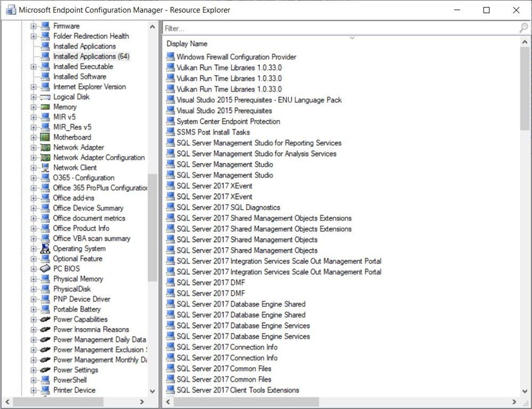Select the Office add-ins tree item
Image resolution: width=532 pixels, height=409 pixels.
pos(72,198)
